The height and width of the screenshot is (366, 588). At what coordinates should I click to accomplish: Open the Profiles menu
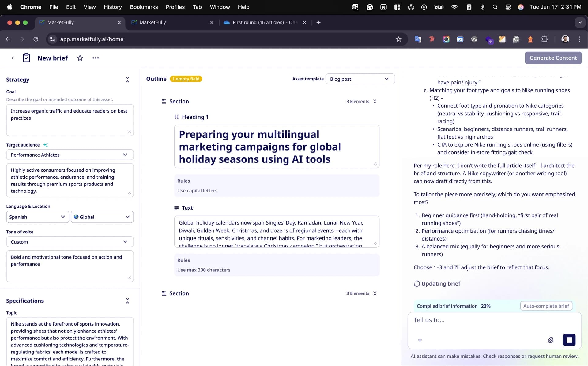175,7
